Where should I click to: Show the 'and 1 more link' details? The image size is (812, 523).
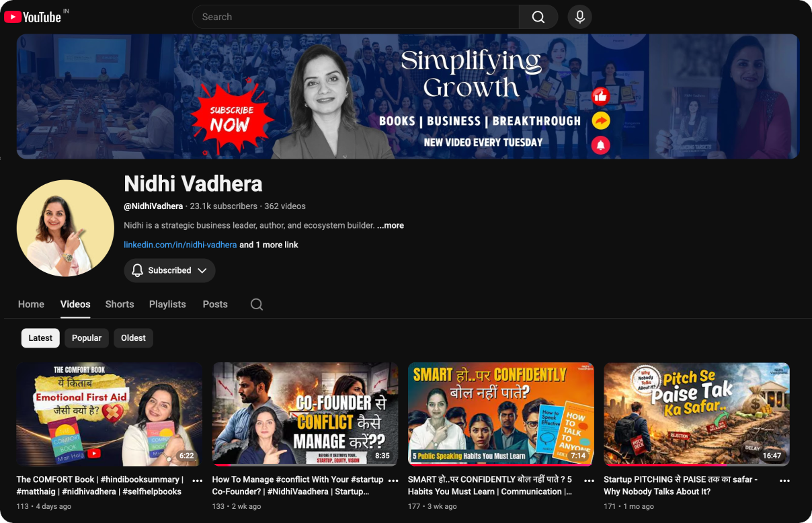coord(269,245)
